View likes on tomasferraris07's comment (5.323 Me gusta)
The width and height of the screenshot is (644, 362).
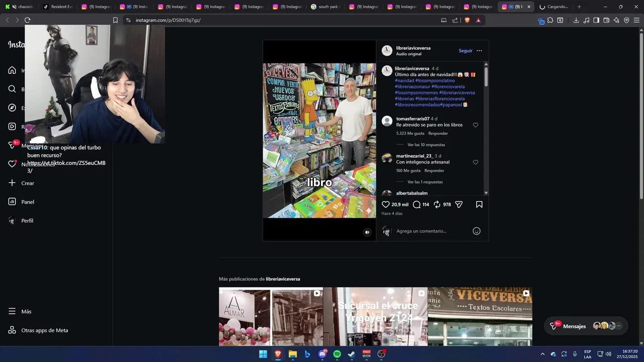tap(410, 134)
